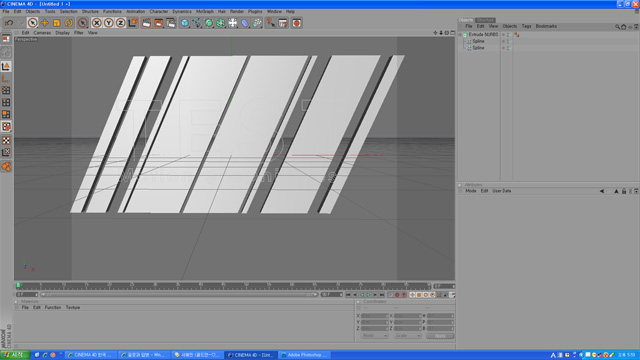The image size is (640, 360).
Task: Click the Undo arrow icon
Action: pos(9,23)
